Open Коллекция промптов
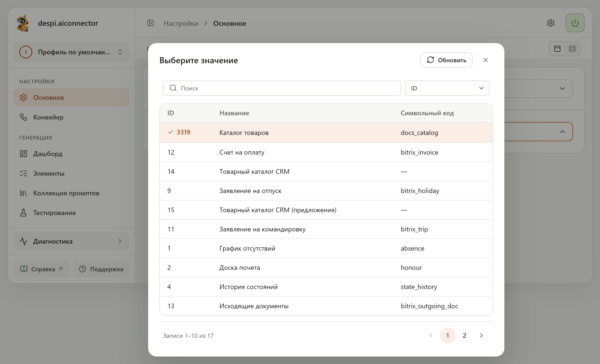This screenshot has width=600, height=364. click(71, 193)
